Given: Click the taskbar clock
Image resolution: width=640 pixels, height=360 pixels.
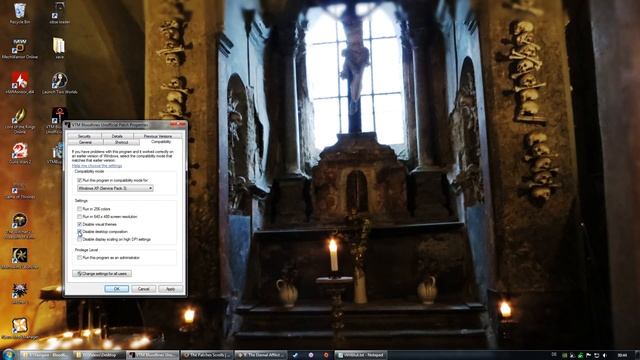Looking at the screenshot, I should (622, 355).
